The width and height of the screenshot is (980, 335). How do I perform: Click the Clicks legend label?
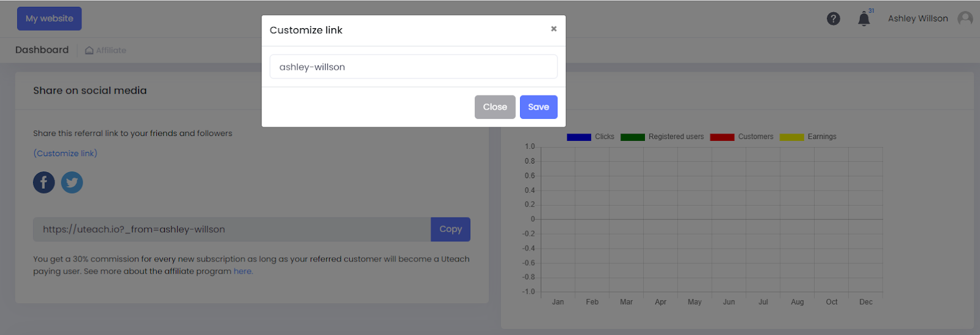coord(605,137)
